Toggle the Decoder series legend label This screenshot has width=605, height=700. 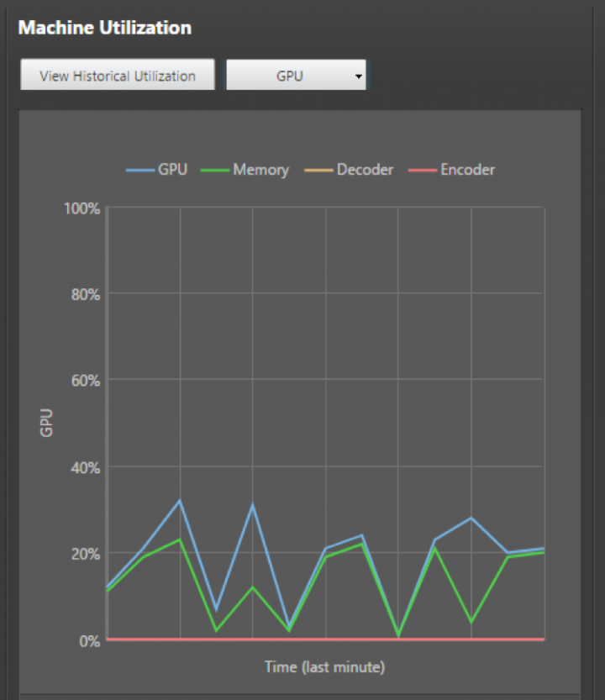[x=365, y=170]
